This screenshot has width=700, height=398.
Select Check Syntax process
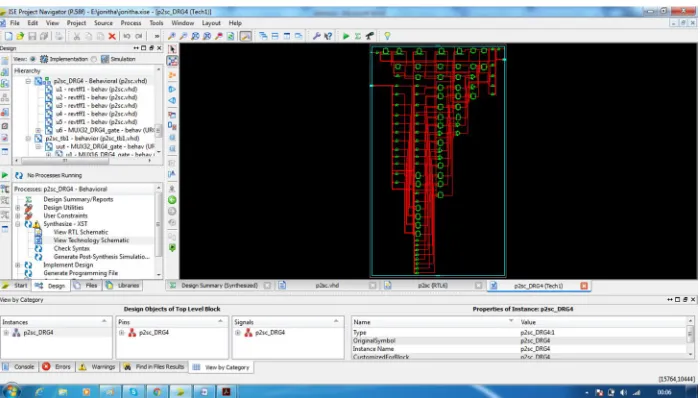[x=71, y=249]
